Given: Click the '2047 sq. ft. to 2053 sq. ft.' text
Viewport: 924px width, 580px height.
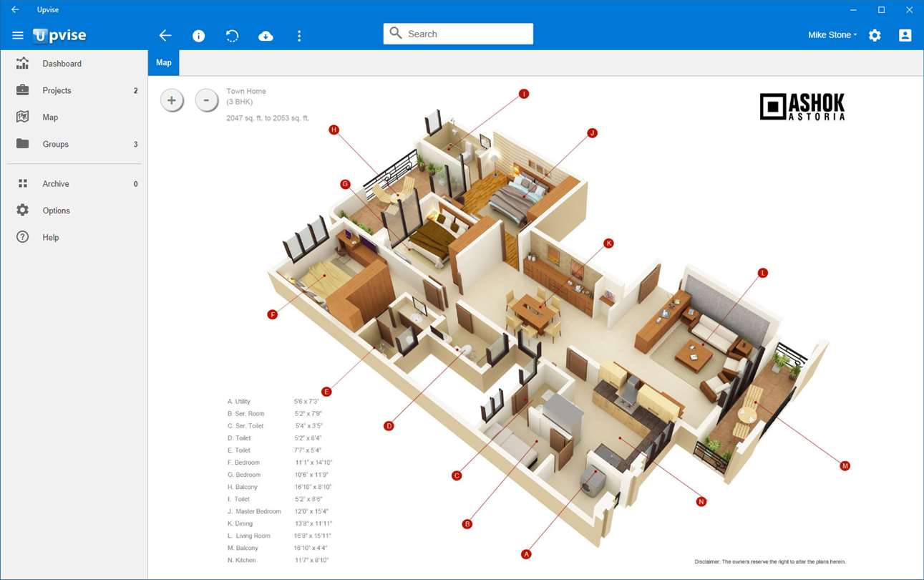Looking at the screenshot, I should [268, 118].
